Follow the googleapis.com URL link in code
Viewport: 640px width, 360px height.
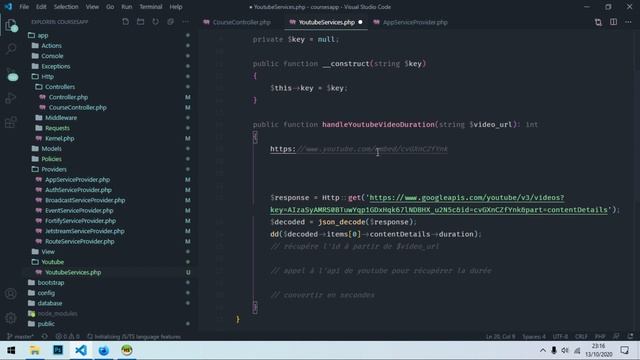466,198
